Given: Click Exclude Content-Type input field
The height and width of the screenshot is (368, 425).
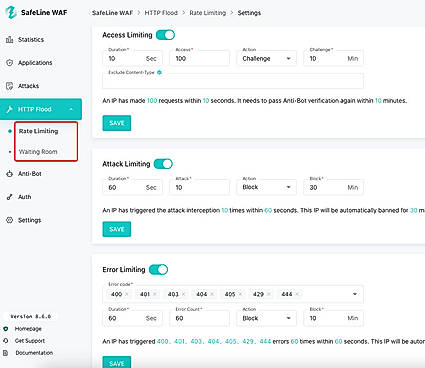Looking at the screenshot, I should 233,81.
